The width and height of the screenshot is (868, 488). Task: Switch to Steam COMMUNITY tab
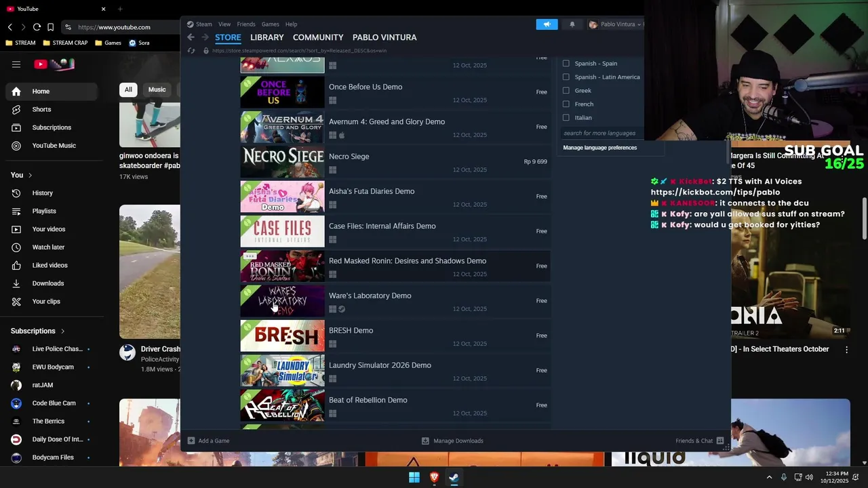318,37
